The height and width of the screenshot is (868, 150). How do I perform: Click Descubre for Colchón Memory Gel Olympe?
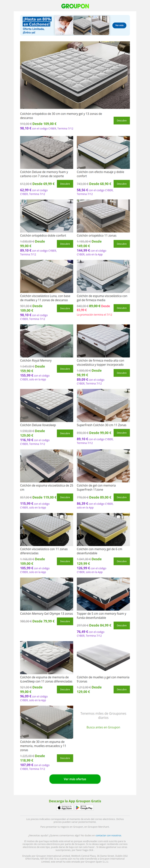tap(65, 621)
